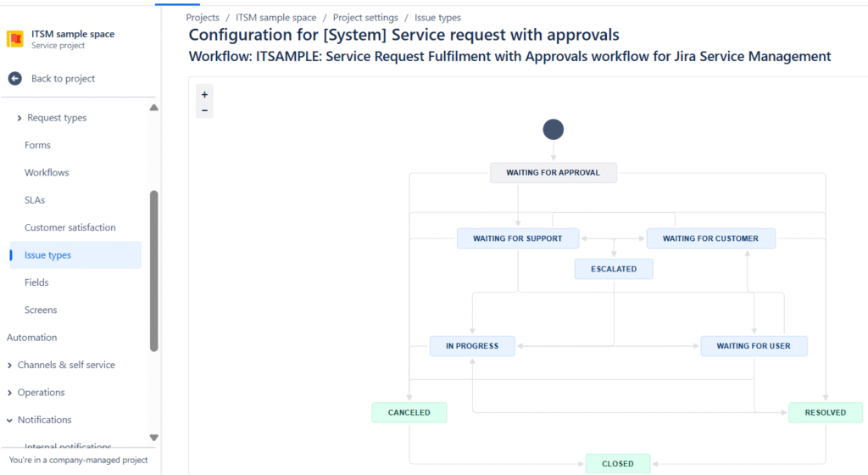Screen dimensions: 868x475
Task: Zoom out the workflow diagram with minus
Action: (204, 111)
